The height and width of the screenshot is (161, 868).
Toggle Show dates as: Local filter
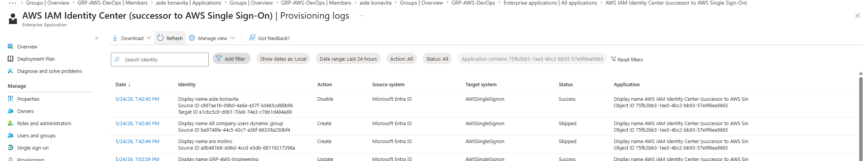coord(283,59)
